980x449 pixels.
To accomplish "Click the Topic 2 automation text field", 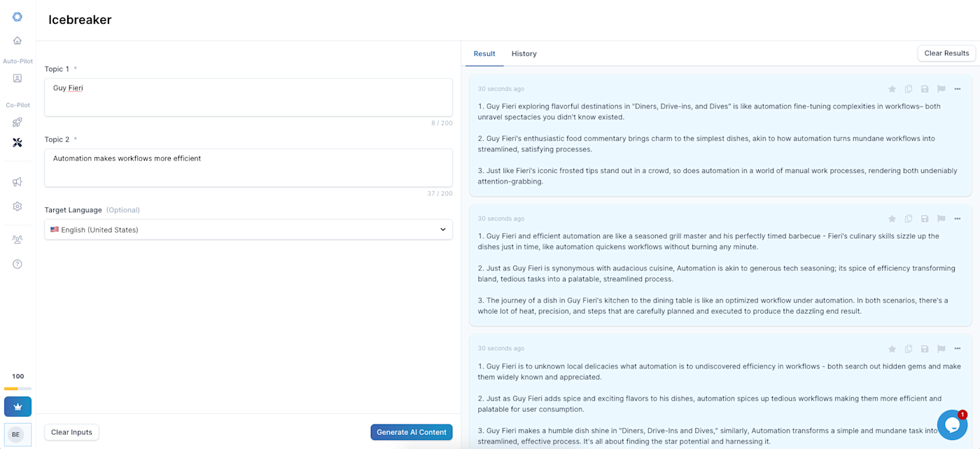I will pyautogui.click(x=248, y=168).
